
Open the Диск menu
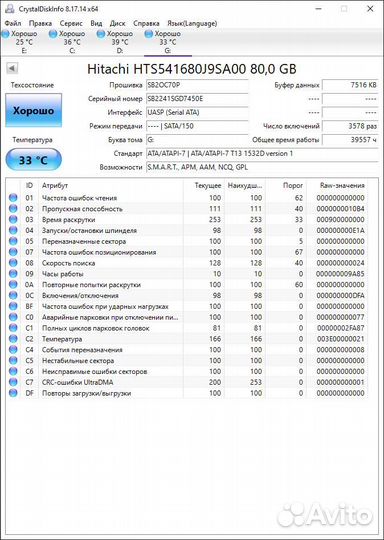(x=117, y=23)
